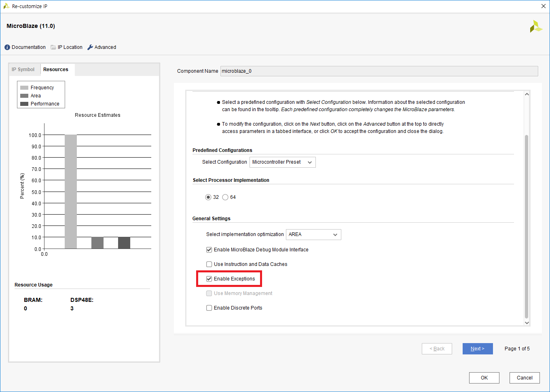Screen dimensions: 550x392
Task: Check Enable Discrete Ports
Action: coord(209,308)
